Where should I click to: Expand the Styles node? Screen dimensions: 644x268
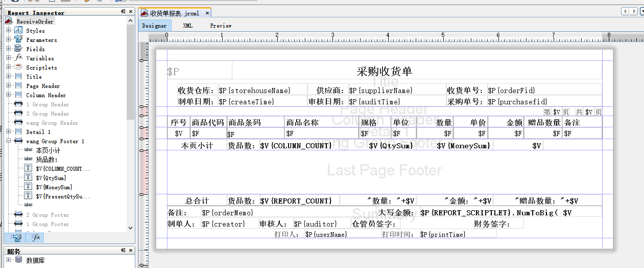(x=8, y=31)
